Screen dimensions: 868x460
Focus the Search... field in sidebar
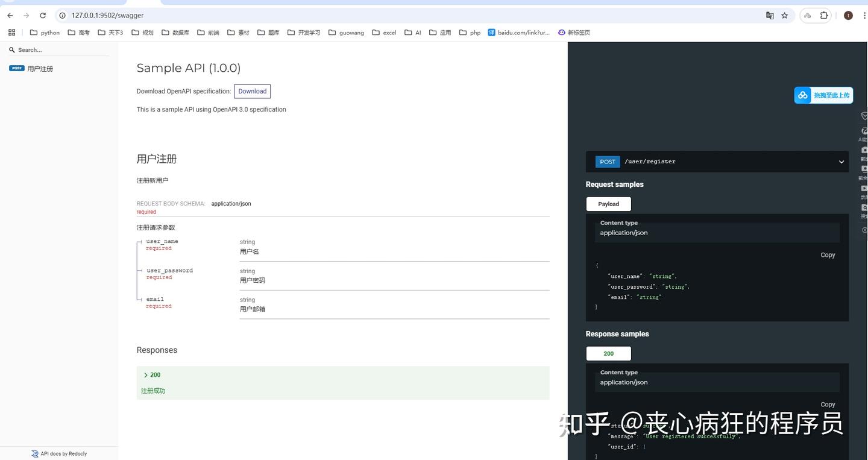[63, 50]
